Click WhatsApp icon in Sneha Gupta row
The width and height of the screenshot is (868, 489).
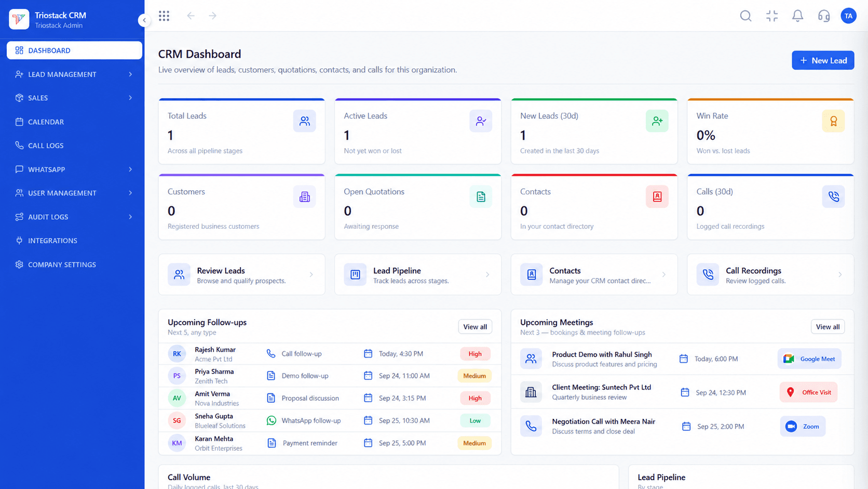[x=271, y=421]
